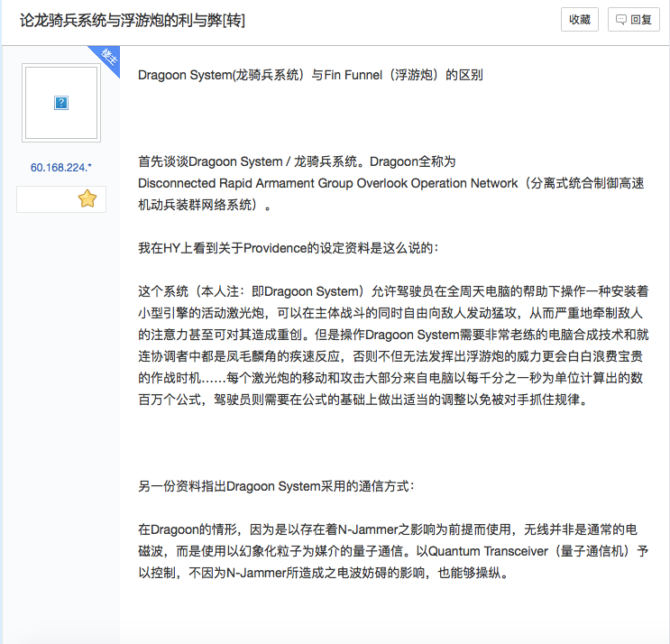Click the 回复 reply button
This screenshot has width=670, height=644.
coord(634,20)
